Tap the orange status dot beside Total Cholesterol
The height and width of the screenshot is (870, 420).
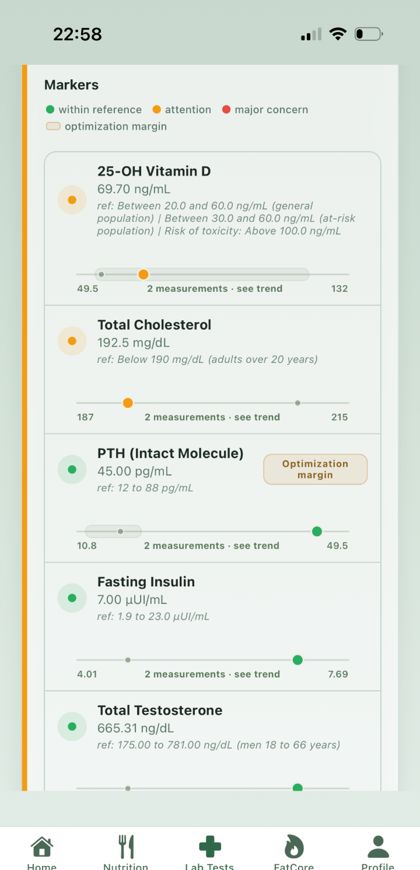coord(72,341)
